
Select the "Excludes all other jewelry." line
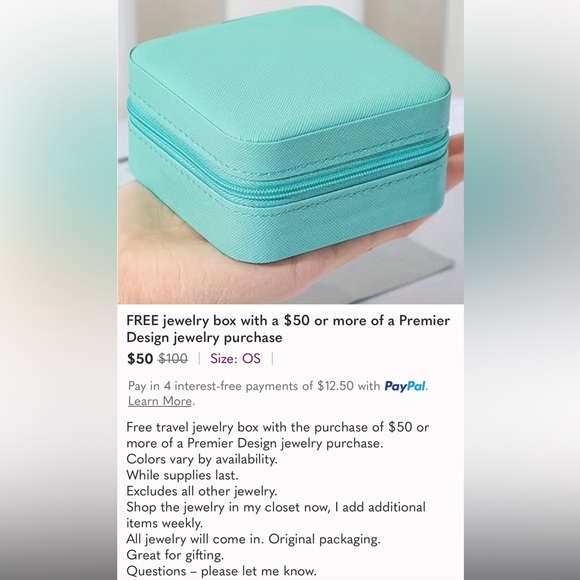point(202,491)
